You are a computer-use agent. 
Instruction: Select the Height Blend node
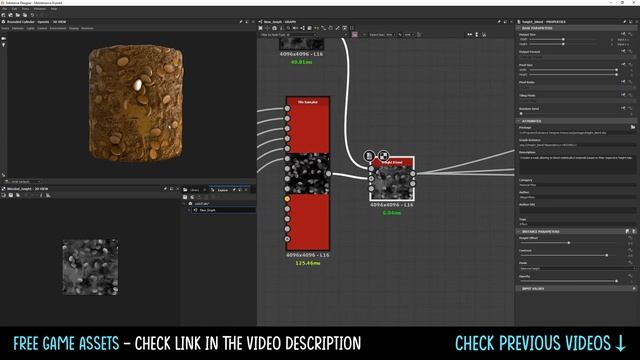392,179
